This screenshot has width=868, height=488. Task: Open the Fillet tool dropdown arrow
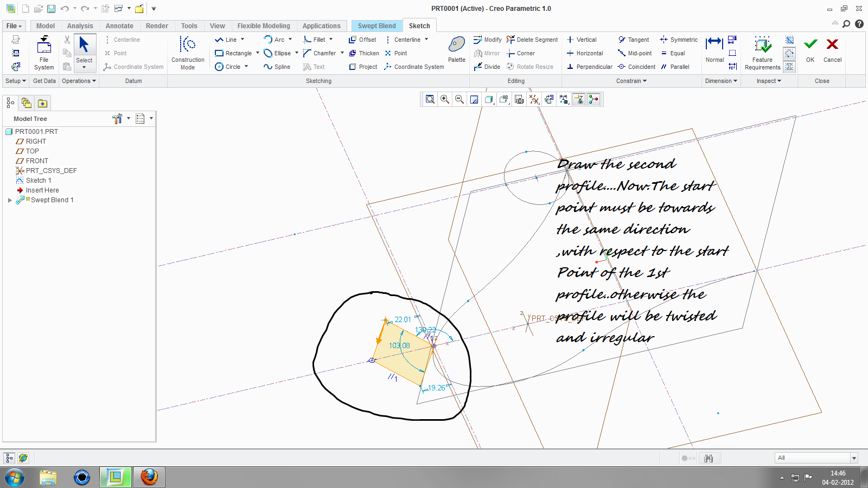click(x=330, y=40)
